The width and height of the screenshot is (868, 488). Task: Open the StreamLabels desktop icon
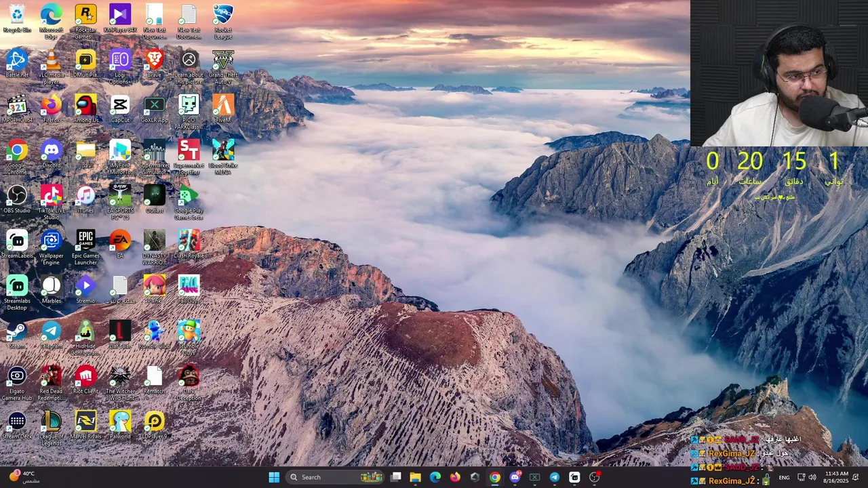(17, 245)
